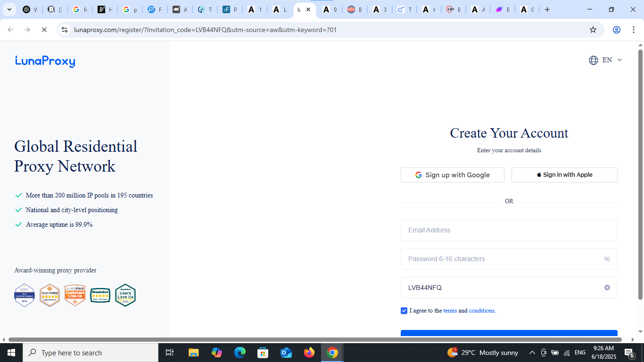Click SourceForge Customers Love Us badge

(75, 295)
